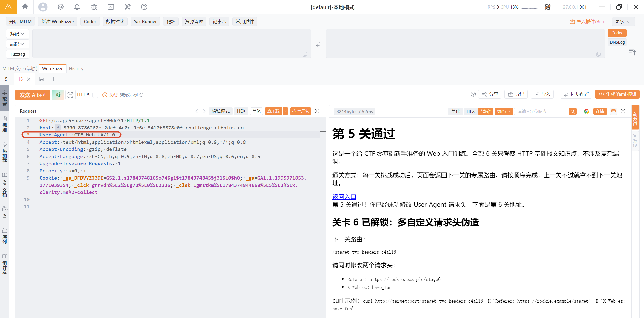Image resolution: width=644 pixels, height=318 pixels.
Task: Click the 请输入定位响应 search field
Action: point(542,111)
